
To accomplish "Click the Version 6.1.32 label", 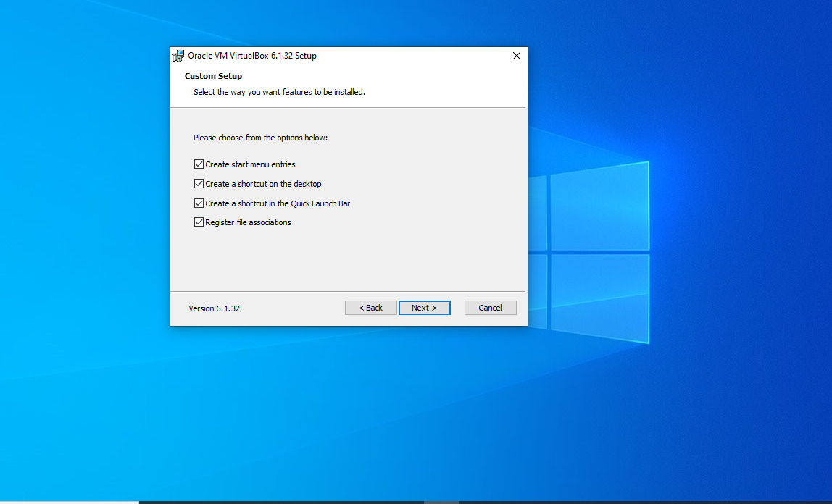I will tap(215, 308).
